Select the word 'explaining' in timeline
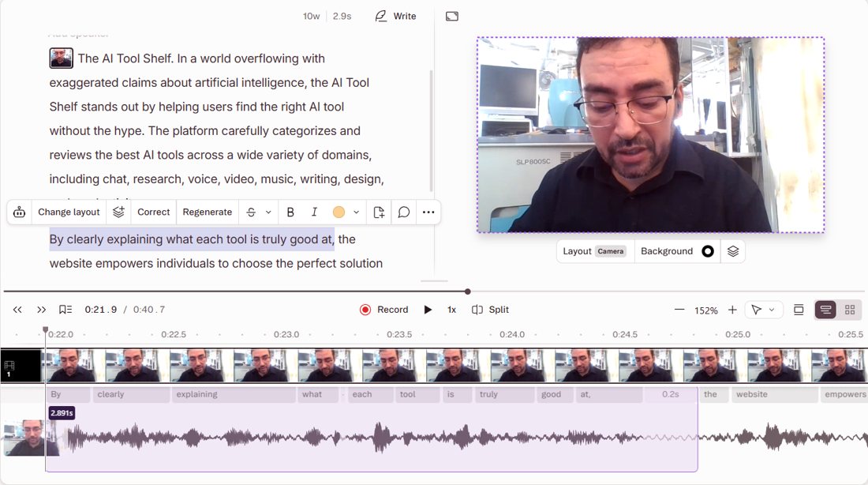The height and width of the screenshot is (485, 868). point(234,394)
